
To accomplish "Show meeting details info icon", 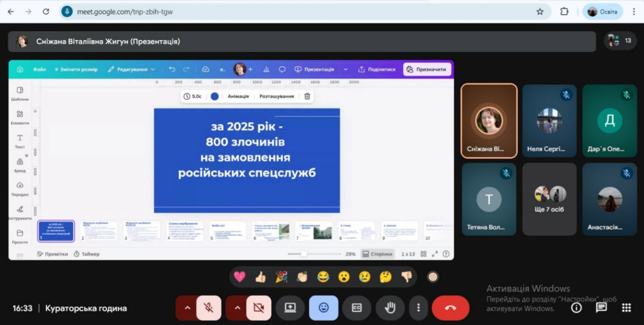I will 576,308.
